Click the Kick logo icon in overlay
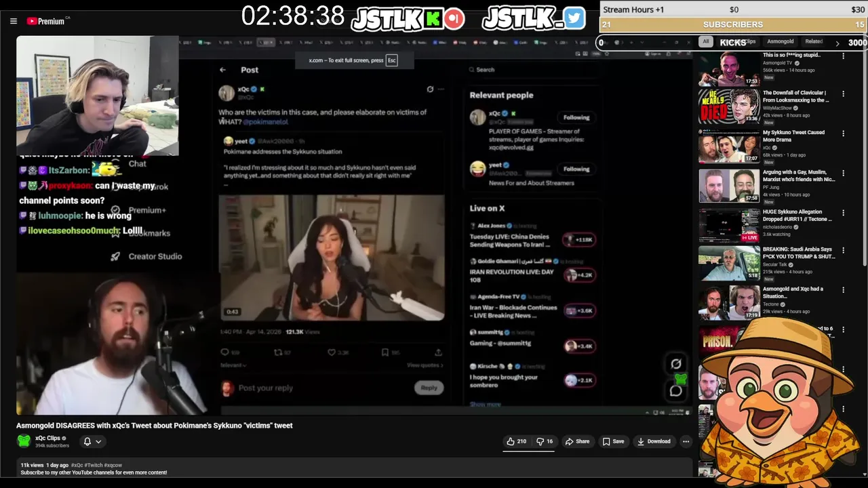Screen dimensions: 868x488 433,19
